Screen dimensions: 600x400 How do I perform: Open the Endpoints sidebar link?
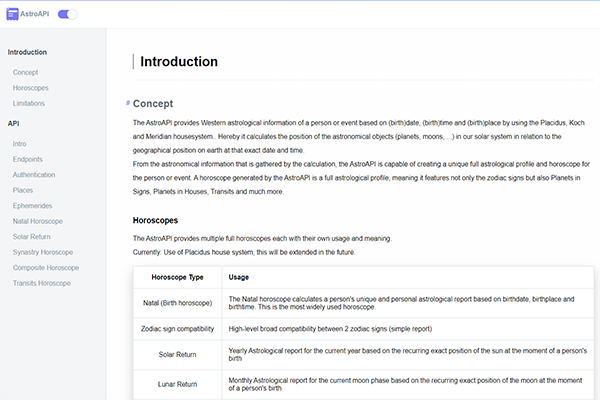pos(28,159)
